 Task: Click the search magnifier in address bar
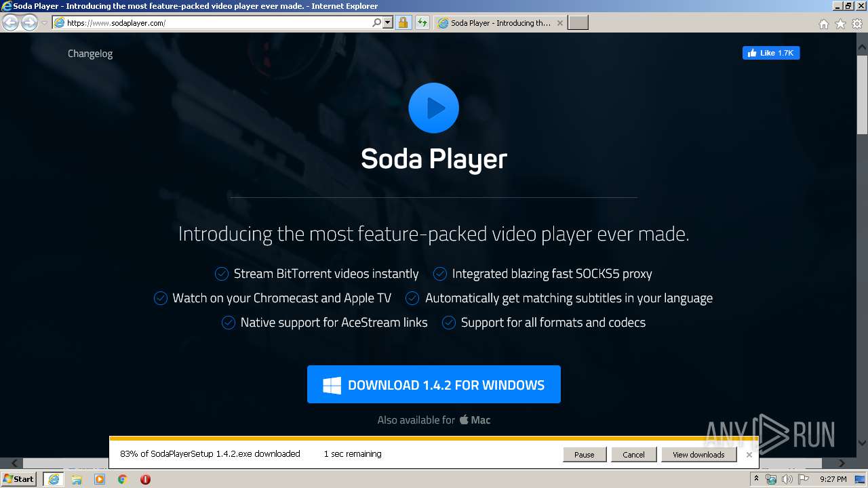click(377, 22)
